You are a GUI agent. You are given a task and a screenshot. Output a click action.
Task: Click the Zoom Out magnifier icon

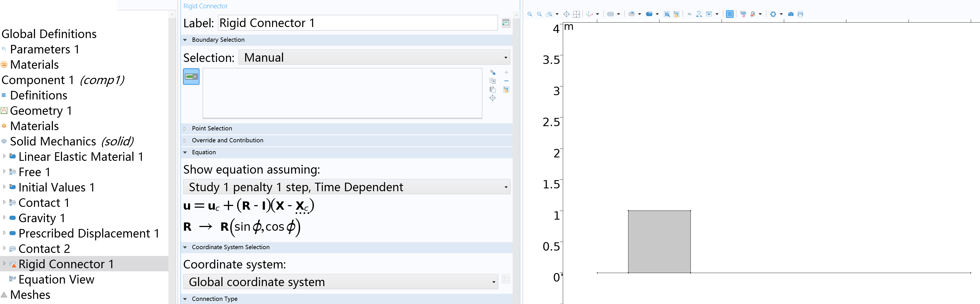(x=539, y=14)
